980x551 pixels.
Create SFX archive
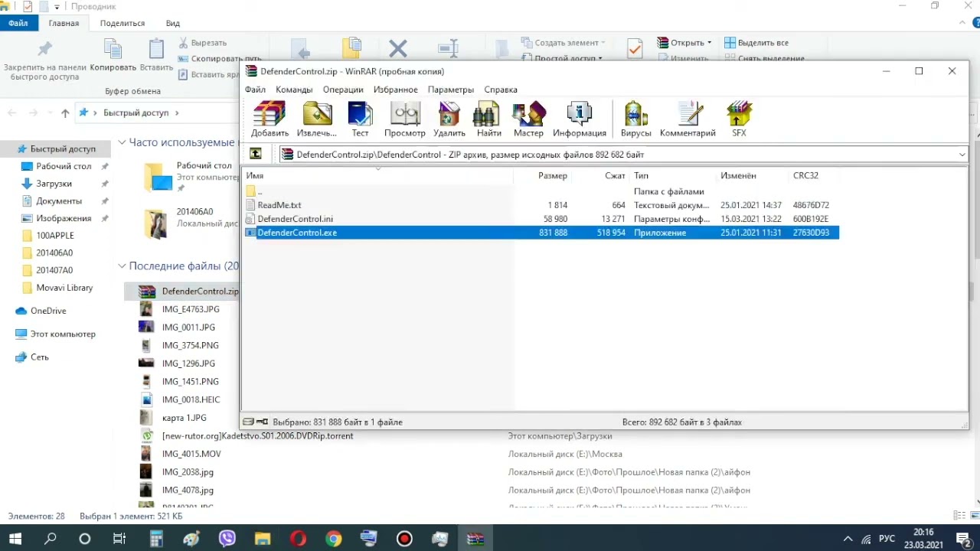tap(739, 119)
